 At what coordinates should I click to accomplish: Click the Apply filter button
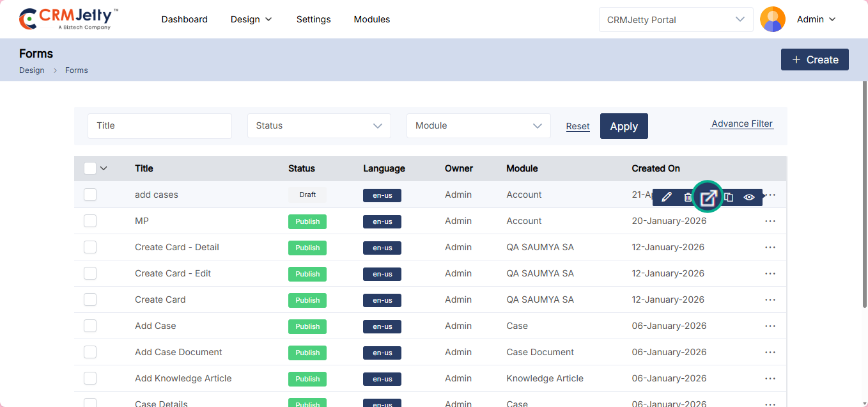[624, 126]
